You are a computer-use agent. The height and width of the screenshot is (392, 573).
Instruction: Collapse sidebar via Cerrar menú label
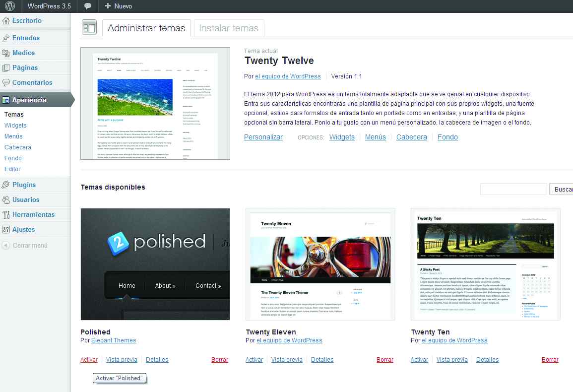click(30, 246)
